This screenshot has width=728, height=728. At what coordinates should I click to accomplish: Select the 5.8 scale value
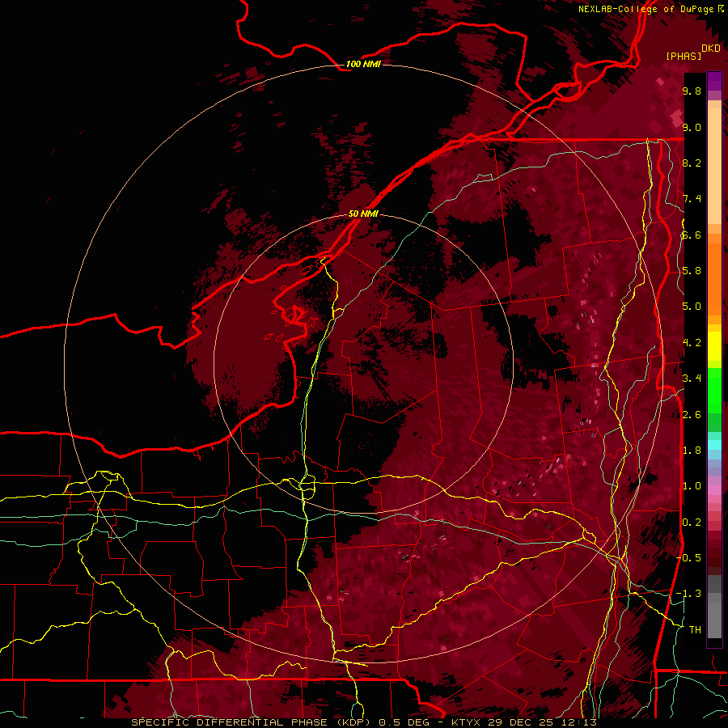point(692,271)
